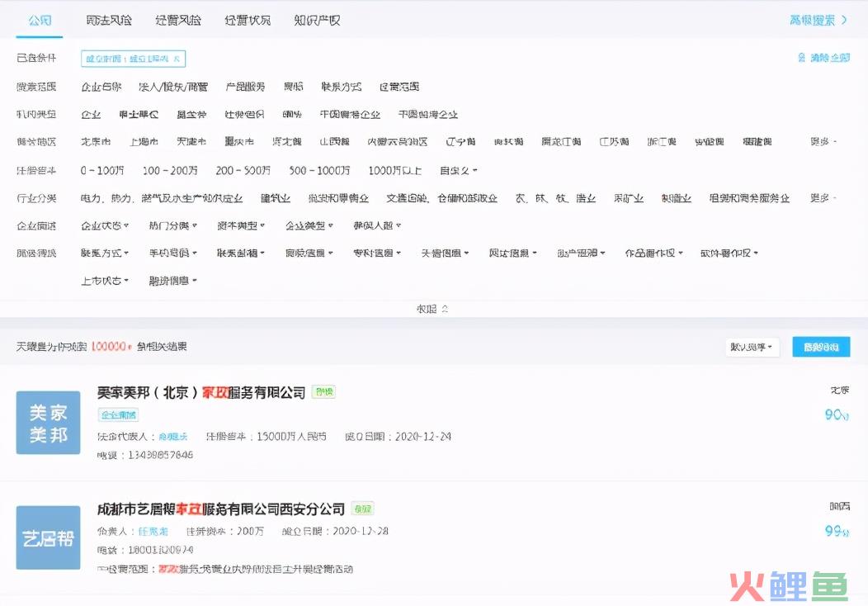Open 美家美邦(北京)家政服务有限公司 result title
Image resolution: width=868 pixels, height=606 pixels.
(201, 393)
